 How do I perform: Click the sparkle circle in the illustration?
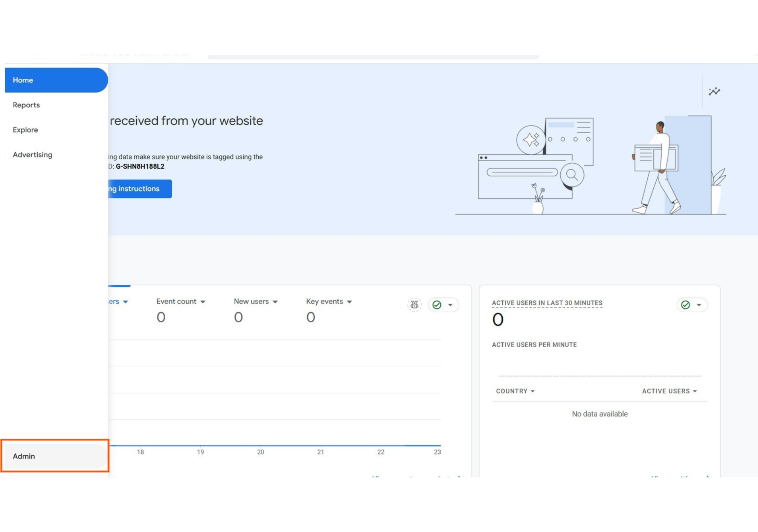(x=531, y=140)
